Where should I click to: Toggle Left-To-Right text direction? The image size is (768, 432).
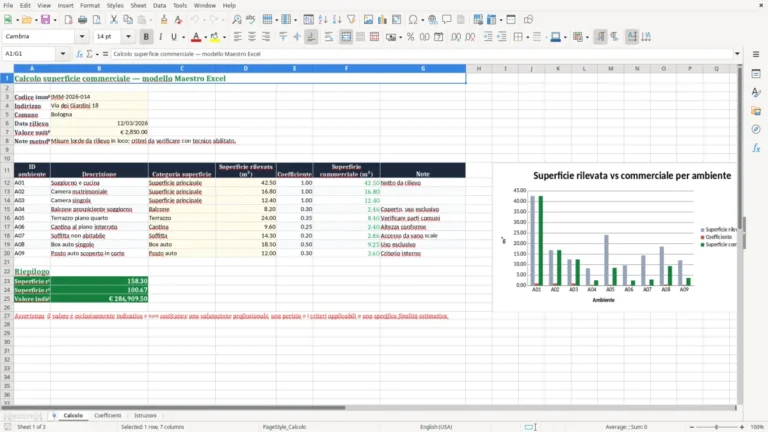pos(600,37)
